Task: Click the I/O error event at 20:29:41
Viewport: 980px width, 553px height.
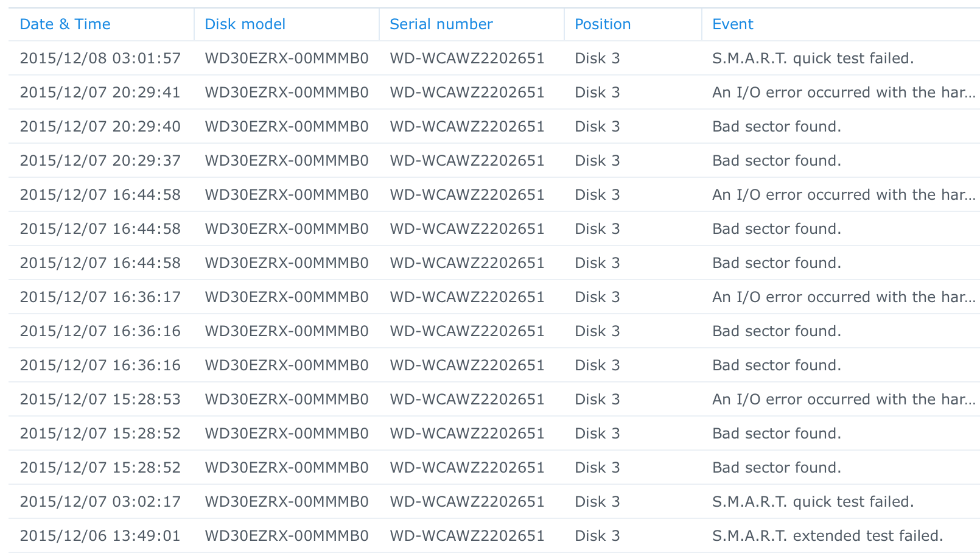Action: click(844, 93)
